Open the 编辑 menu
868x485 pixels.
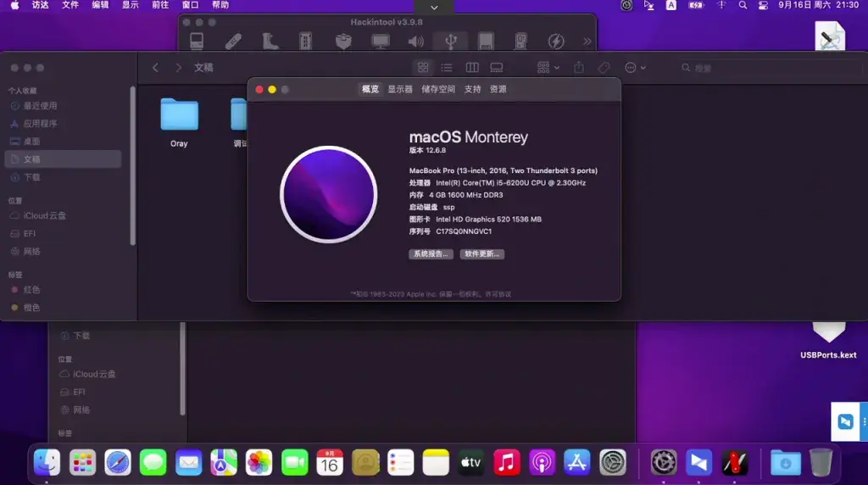pyautogui.click(x=100, y=5)
